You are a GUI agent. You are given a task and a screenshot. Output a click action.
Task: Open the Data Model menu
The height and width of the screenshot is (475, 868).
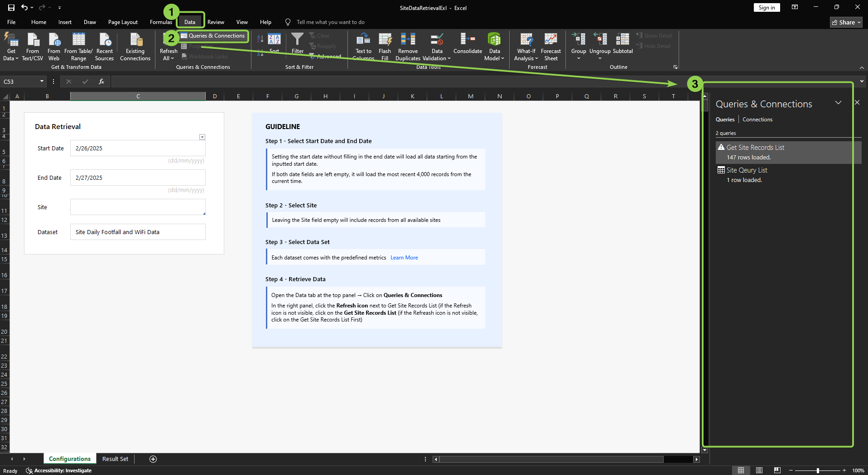click(x=494, y=47)
